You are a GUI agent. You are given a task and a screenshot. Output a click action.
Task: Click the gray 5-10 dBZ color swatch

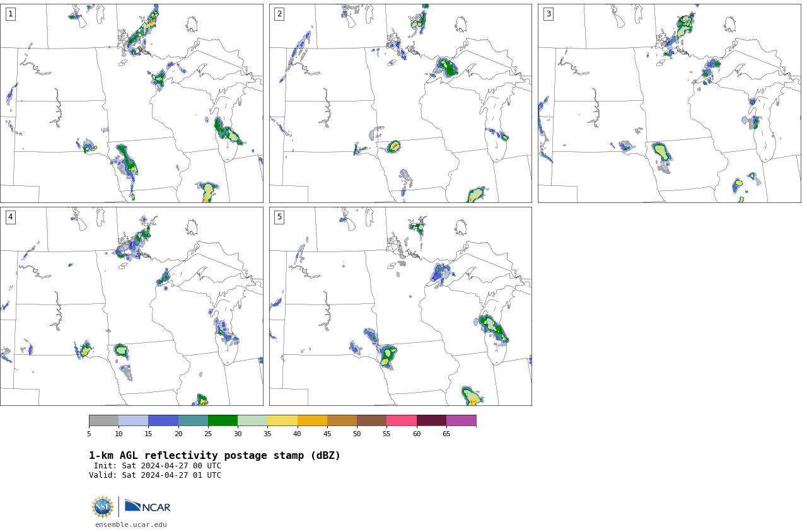pos(103,420)
